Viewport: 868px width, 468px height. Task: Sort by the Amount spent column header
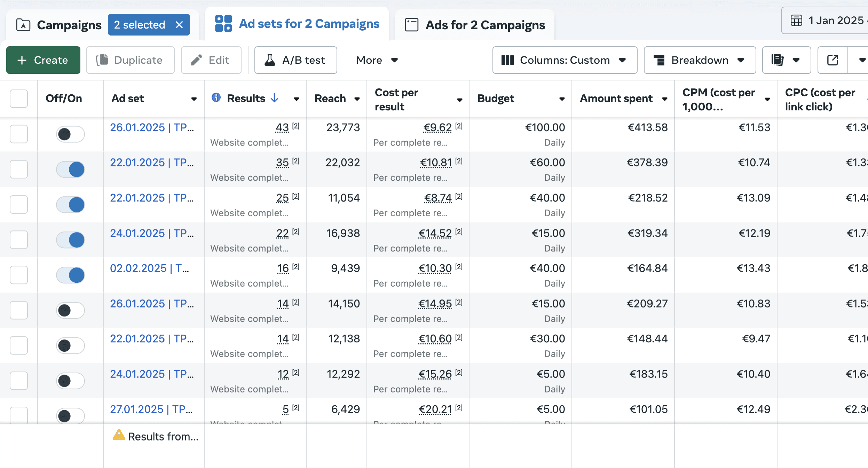tap(616, 99)
